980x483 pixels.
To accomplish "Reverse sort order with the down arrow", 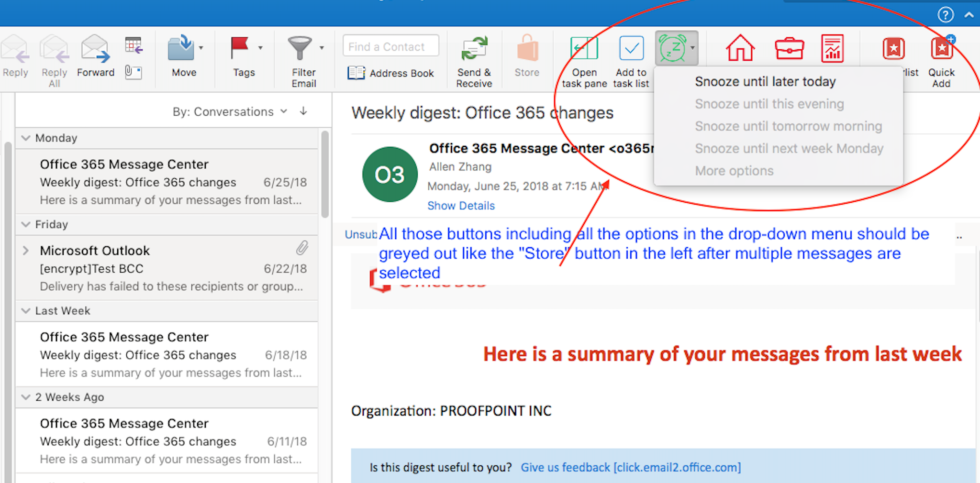I will tap(303, 111).
